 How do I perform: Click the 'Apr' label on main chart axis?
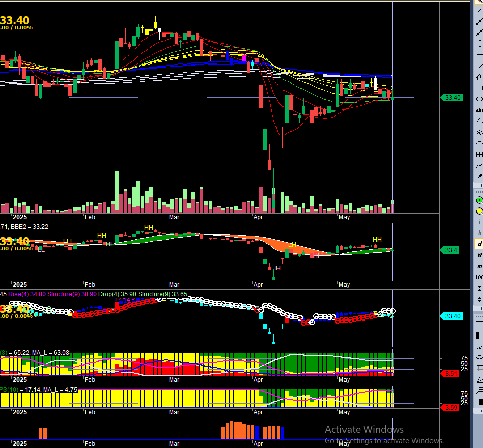pos(258,217)
